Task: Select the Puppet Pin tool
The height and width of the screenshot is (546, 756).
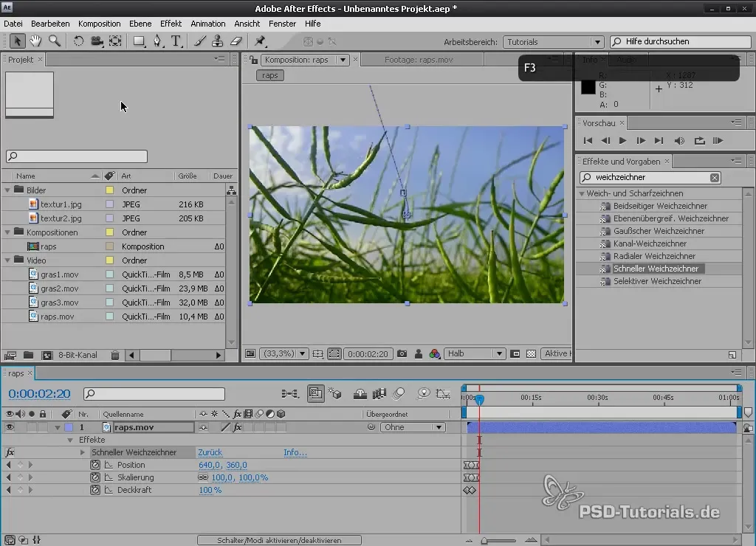Action: click(x=260, y=41)
